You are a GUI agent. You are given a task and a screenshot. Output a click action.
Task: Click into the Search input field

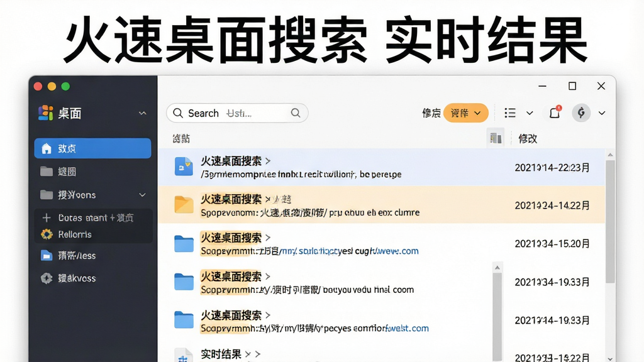click(237, 113)
